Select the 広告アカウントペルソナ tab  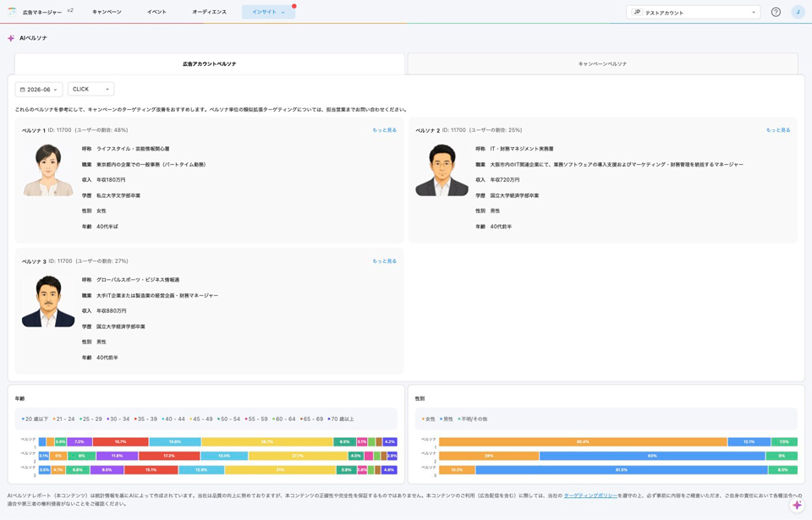209,63
